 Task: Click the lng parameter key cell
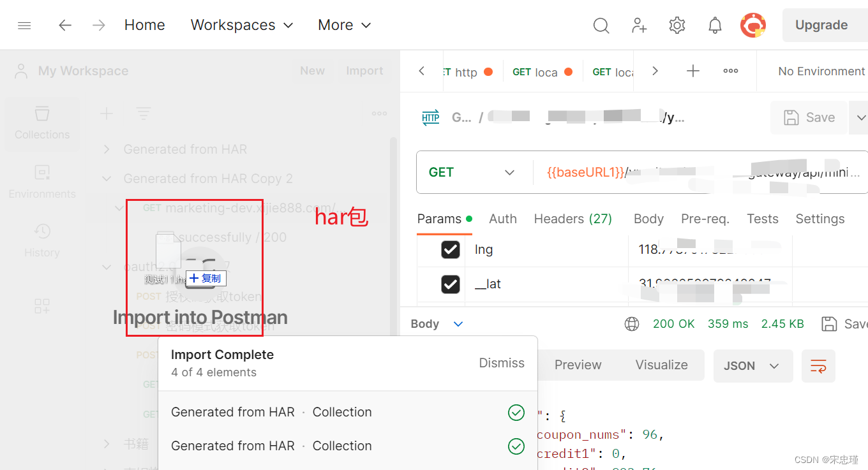pos(548,249)
